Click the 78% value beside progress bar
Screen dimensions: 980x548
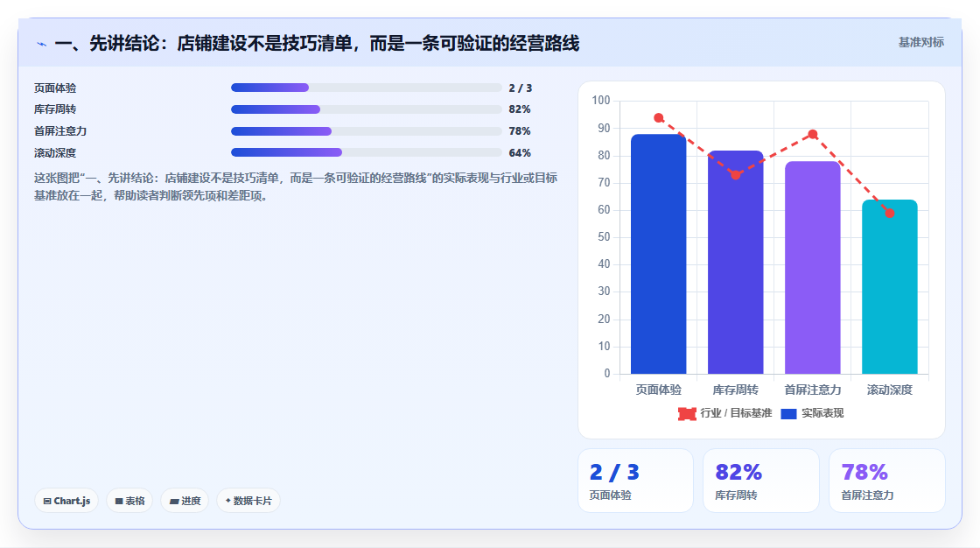click(520, 131)
